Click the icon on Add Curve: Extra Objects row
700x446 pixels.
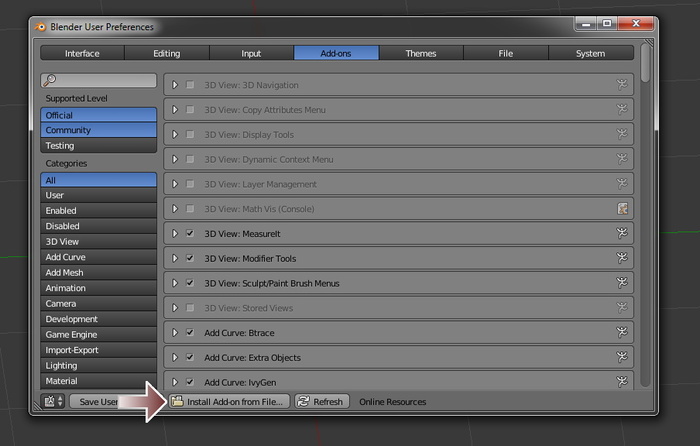[x=621, y=357]
